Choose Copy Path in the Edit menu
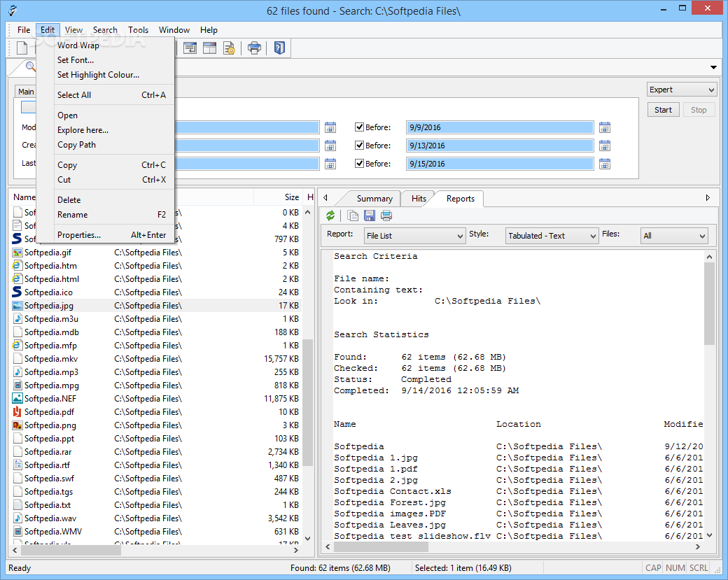This screenshot has width=728, height=580. coord(106,145)
